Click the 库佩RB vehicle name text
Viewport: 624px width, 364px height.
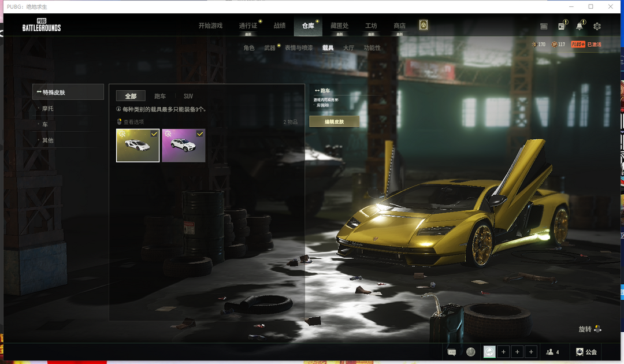322,105
